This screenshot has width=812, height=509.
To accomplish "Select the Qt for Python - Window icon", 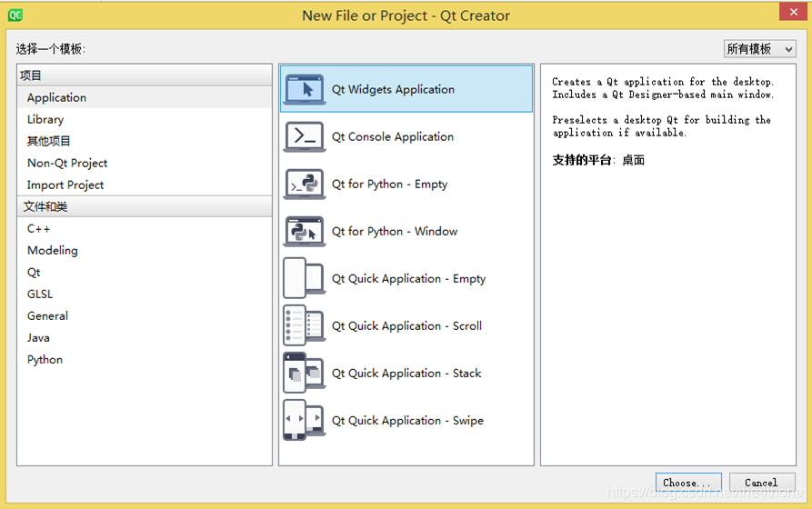I will coord(305,231).
